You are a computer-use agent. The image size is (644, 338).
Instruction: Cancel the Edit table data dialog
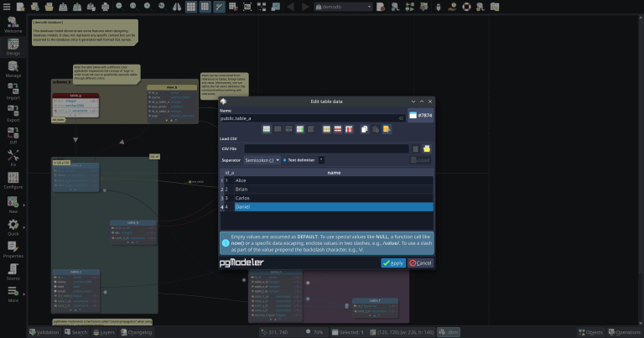421,263
